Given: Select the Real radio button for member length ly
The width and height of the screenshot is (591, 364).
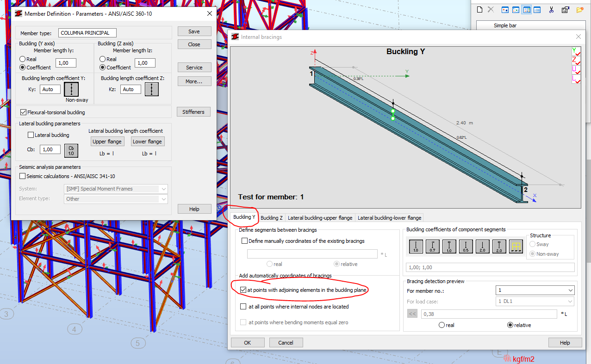Looking at the screenshot, I should (23, 59).
